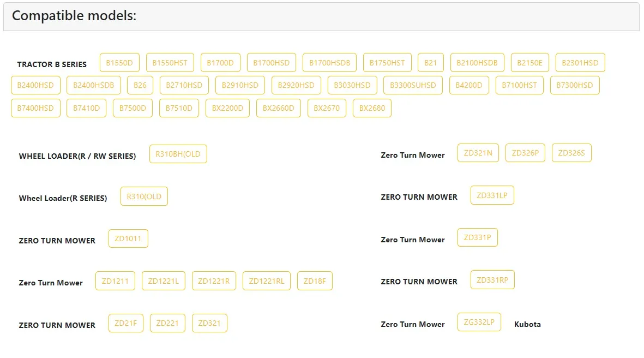
Task: Click the Wheel Loader(R SERIES) label
Action: click(63, 198)
